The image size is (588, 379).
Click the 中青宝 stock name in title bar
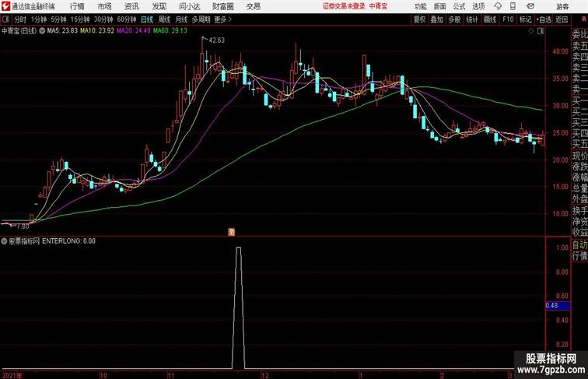pyautogui.click(x=378, y=6)
